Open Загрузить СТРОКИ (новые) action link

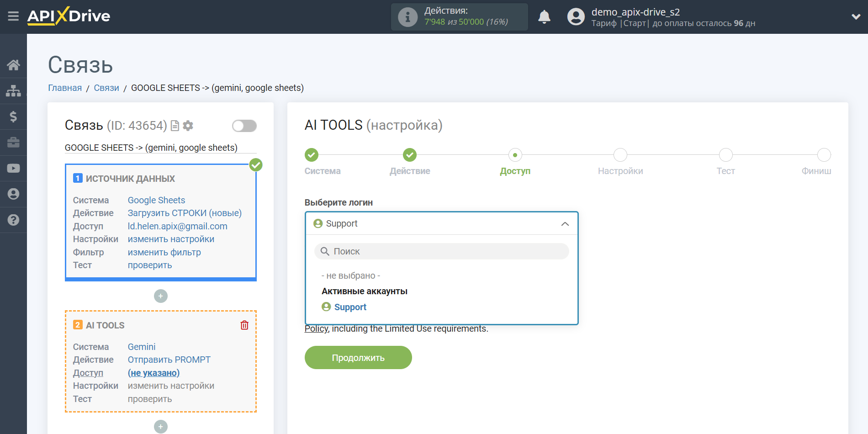(x=185, y=213)
